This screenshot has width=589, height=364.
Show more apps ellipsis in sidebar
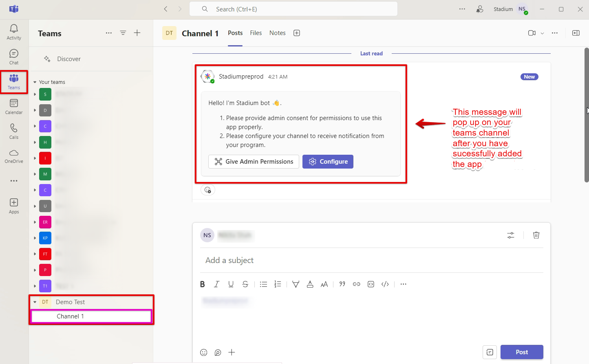click(14, 181)
